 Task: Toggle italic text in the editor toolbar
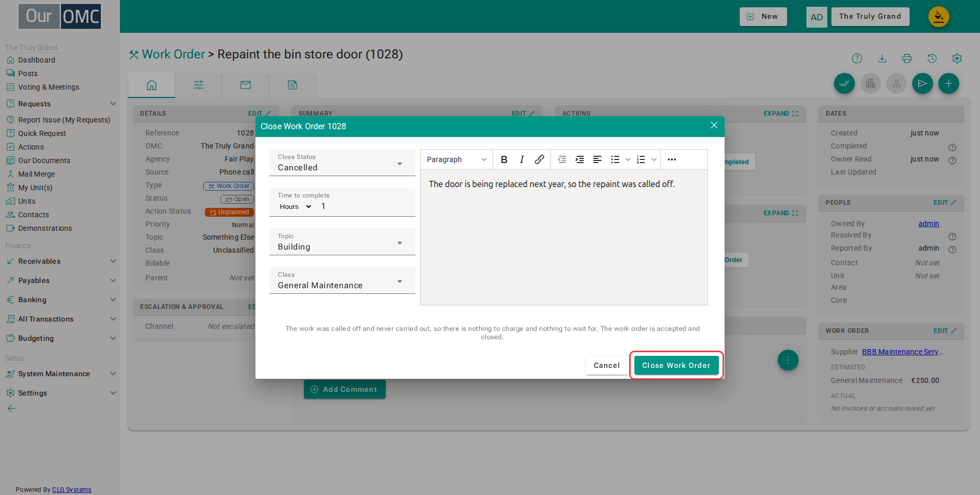[522, 159]
